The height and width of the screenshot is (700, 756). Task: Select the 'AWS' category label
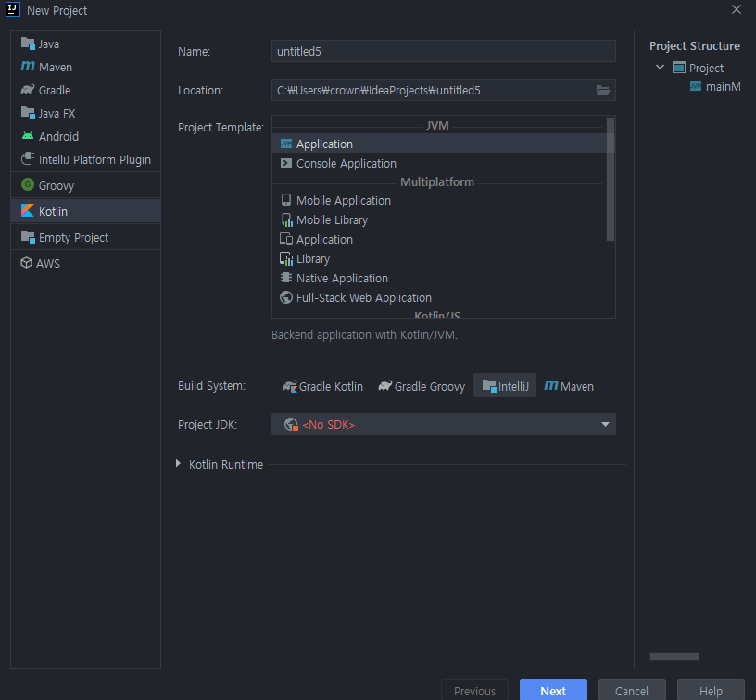point(48,264)
